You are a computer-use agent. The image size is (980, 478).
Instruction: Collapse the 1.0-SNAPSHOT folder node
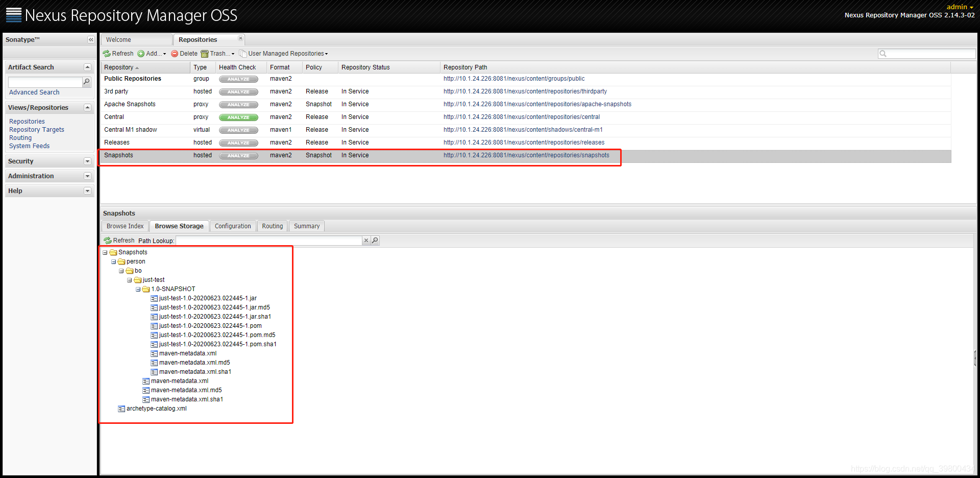(138, 289)
